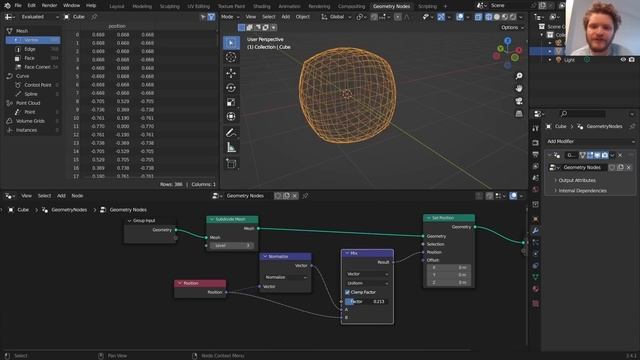Click the pin icon in node editor header
The width and height of the screenshot is (640, 360).
pos(305,196)
